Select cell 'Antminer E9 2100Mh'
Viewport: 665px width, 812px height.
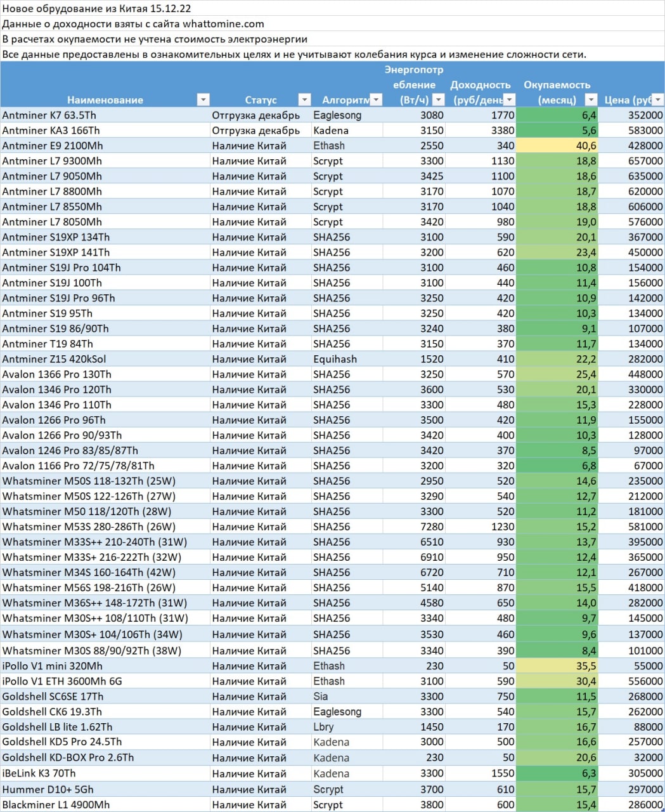click(x=105, y=145)
